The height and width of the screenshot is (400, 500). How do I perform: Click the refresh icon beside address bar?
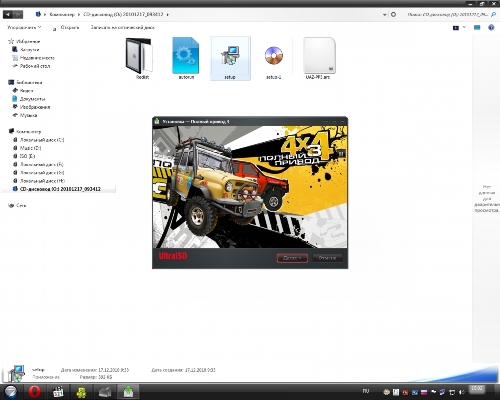tap(394, 14)
